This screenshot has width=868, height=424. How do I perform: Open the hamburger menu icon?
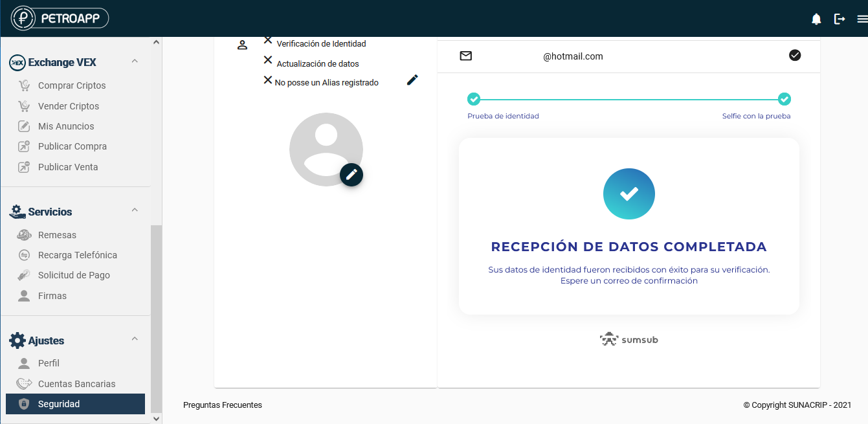tap(862, 19)
